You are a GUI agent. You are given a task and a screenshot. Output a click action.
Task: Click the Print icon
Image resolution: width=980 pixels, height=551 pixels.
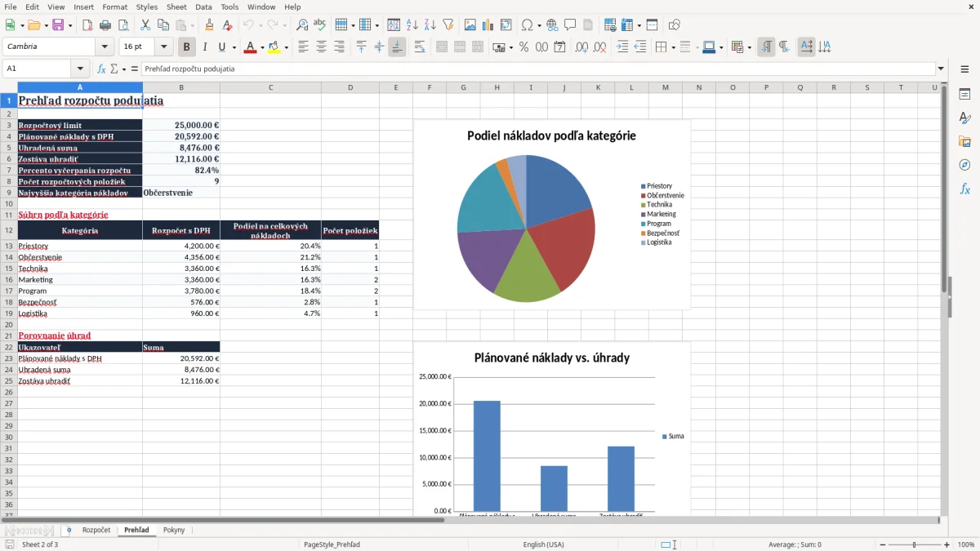(105, 25)
